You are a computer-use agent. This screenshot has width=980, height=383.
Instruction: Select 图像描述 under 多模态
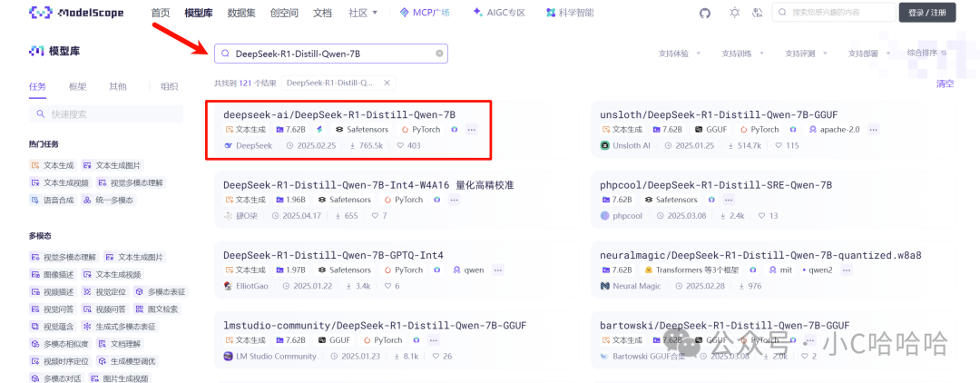tap(51, 274)
